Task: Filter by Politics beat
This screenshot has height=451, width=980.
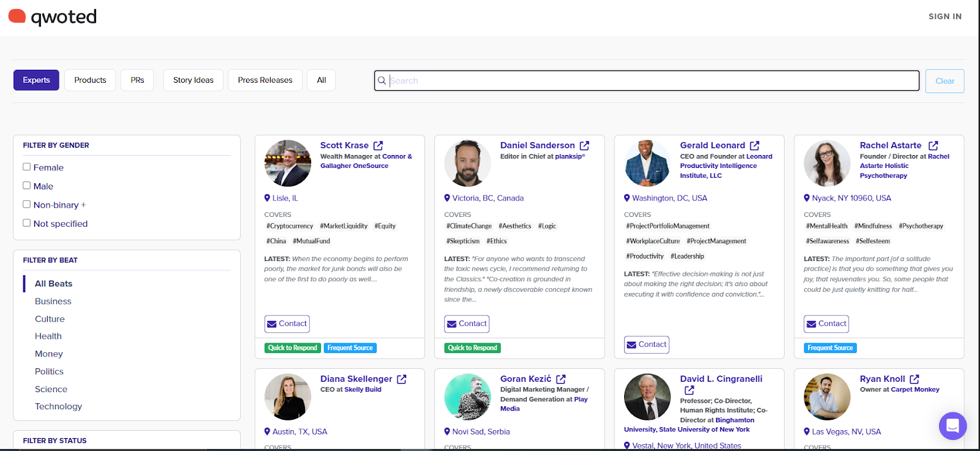Action: coord(49,372)
